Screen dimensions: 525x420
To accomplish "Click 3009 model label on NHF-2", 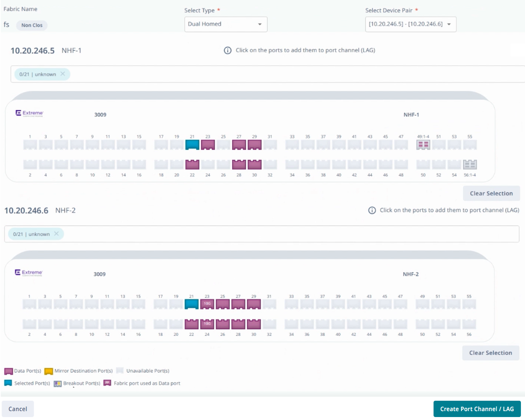I will (x=99, y=274).
